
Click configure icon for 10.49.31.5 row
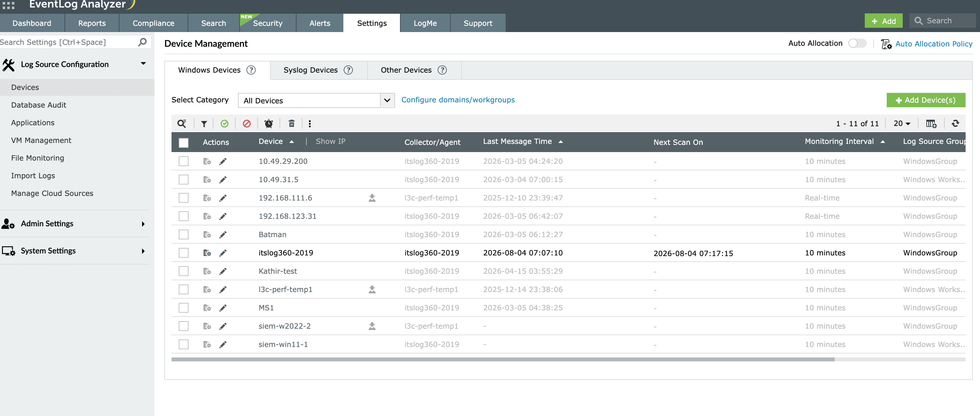(207, 180)
